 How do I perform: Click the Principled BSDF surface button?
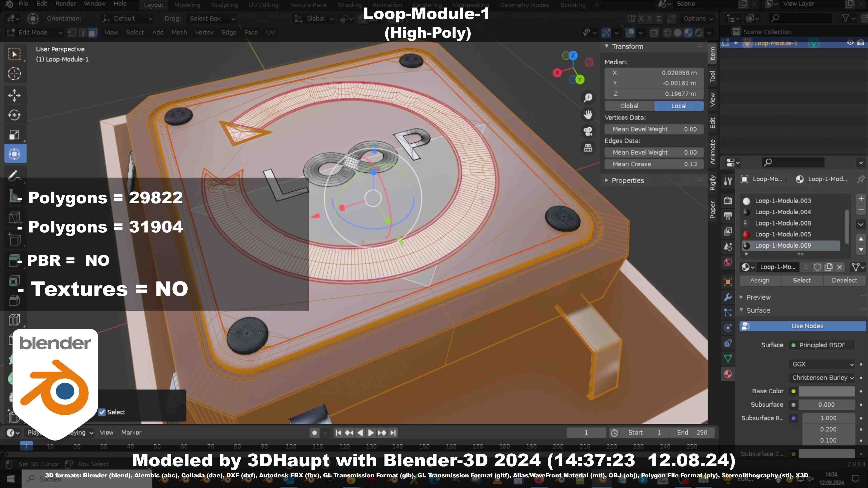point(821,345)
